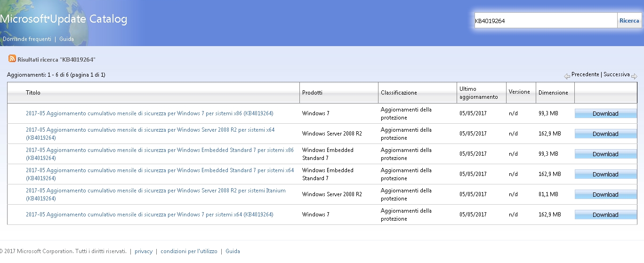Screen dimensions: 644x263
Task: Click the Successiva pagination link
Action: pos(617,74)
